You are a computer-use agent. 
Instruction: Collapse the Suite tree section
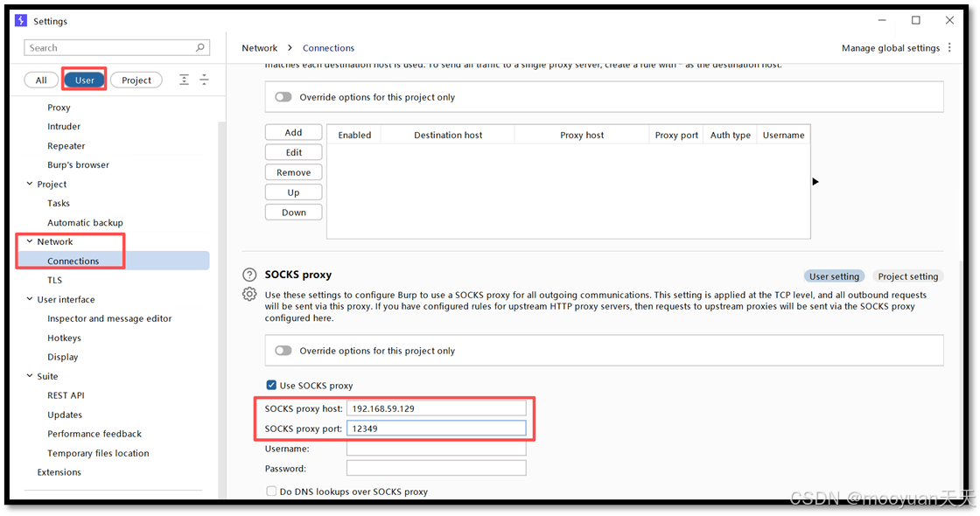[x=30, y=376]
